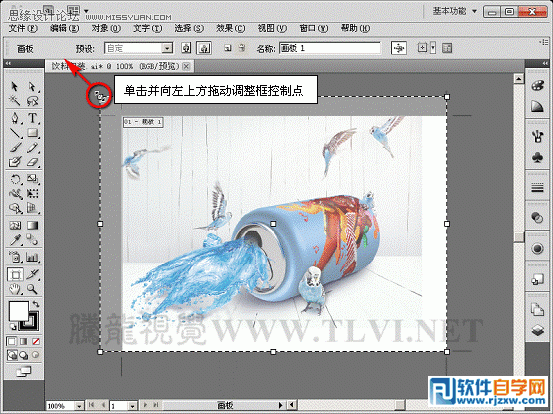Expand the 100% zoom level dropdown
553x414 pixels.
pyautogui.click(x=79, y=406)
